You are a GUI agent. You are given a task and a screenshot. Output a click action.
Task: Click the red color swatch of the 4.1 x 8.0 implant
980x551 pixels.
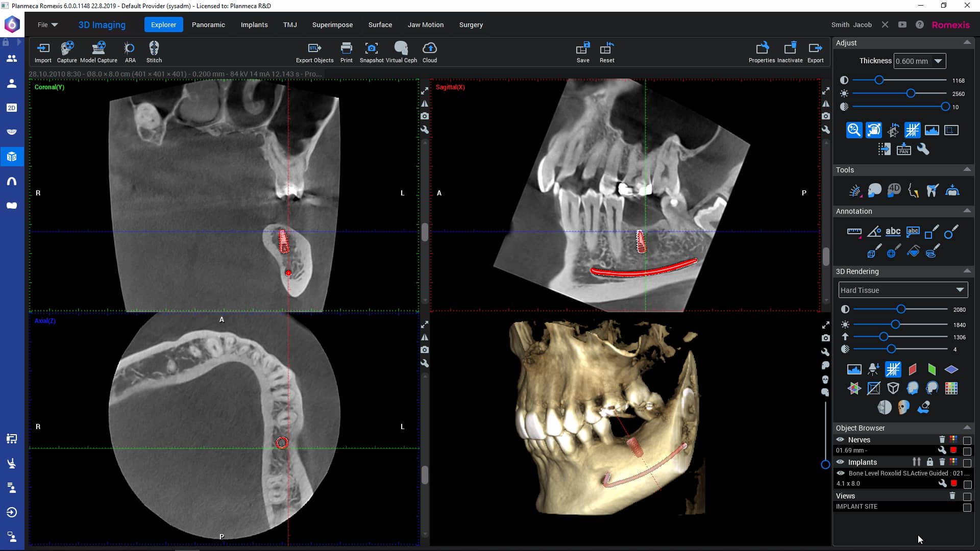pos(954,483)
